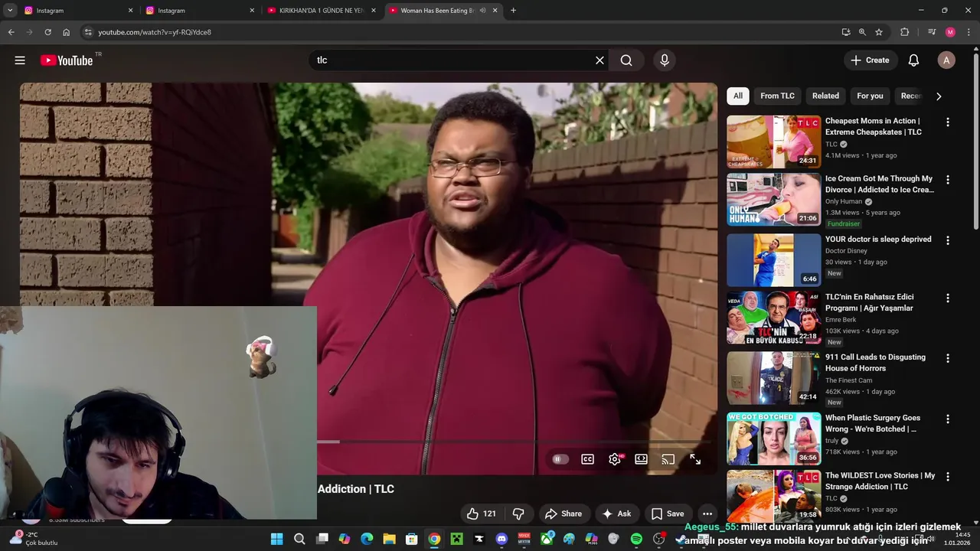Open the Chrome profile avatar M

[x=950, y=32]
